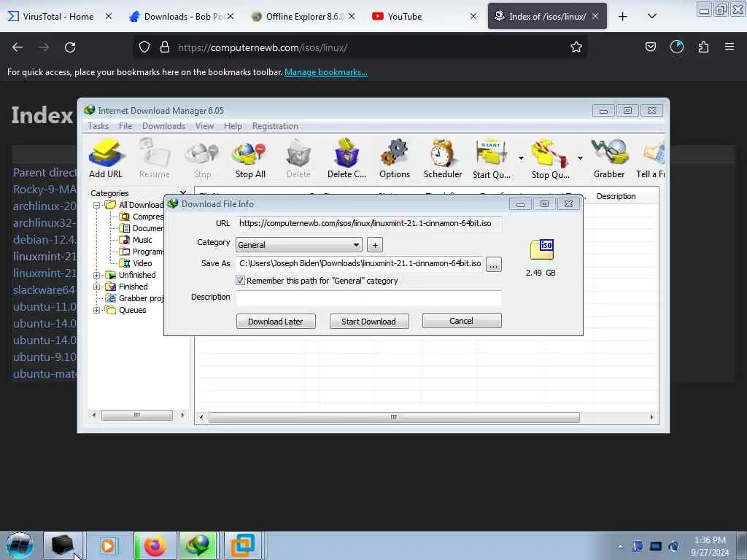Click media player taskbar icon
The height and width of the screenshot is (560, 747).
(108, 545)
